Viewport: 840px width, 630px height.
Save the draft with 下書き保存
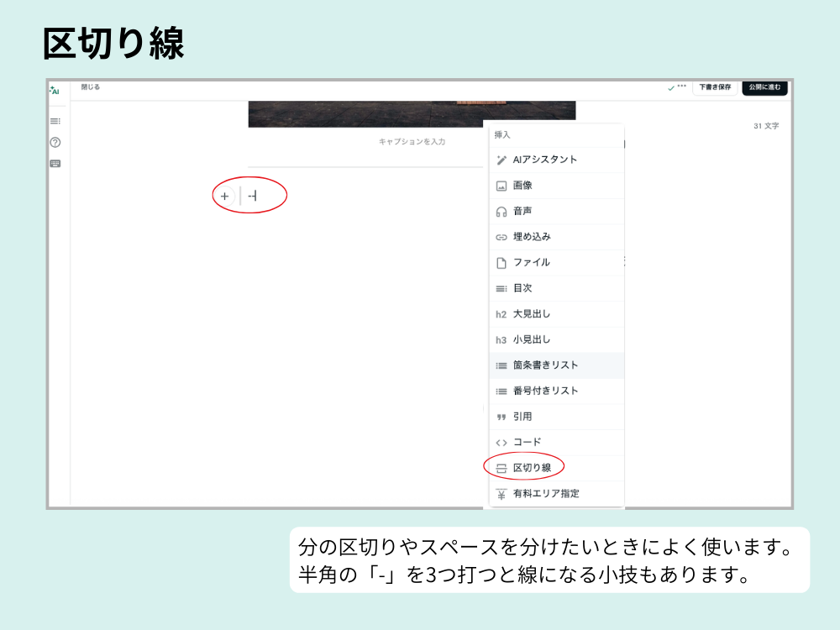pyautogui.click(x=713, y=87)
